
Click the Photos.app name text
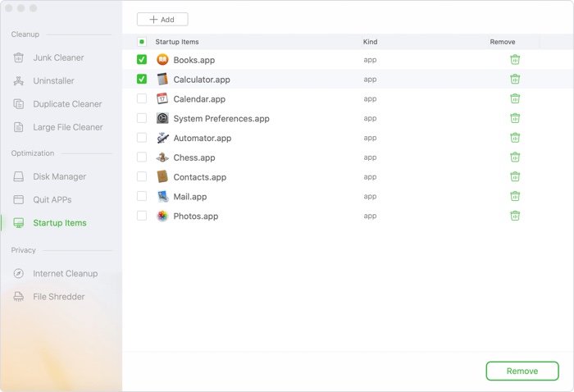(195, 217)
